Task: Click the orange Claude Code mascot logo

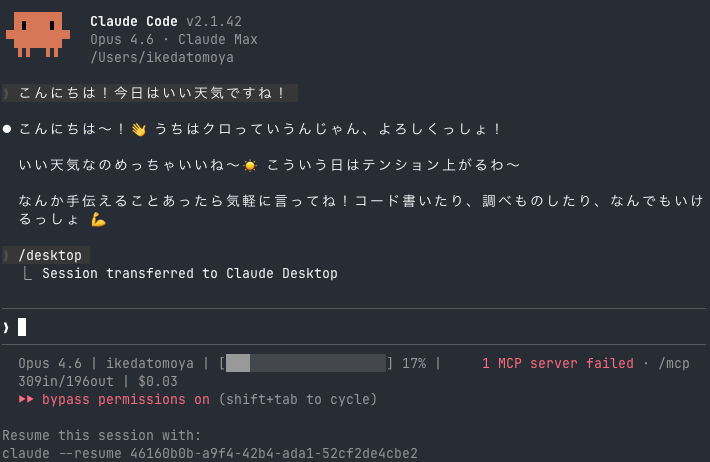Action: (x=38, y=34)
